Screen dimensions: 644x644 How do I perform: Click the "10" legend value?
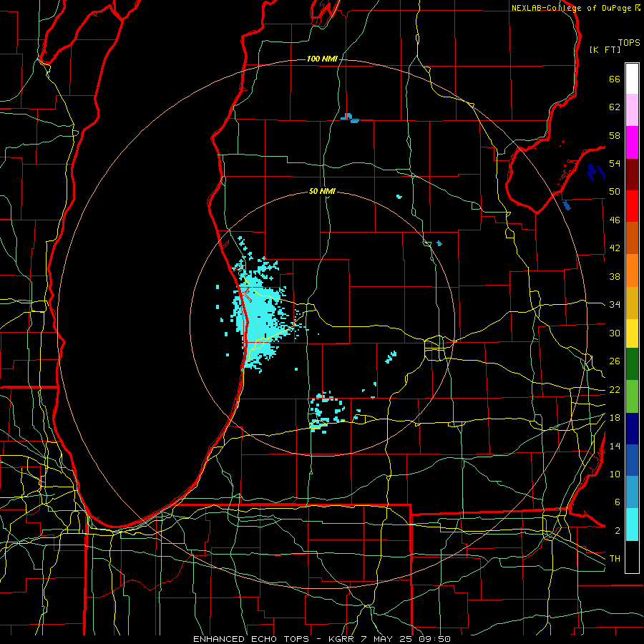(x=615, y=474)
